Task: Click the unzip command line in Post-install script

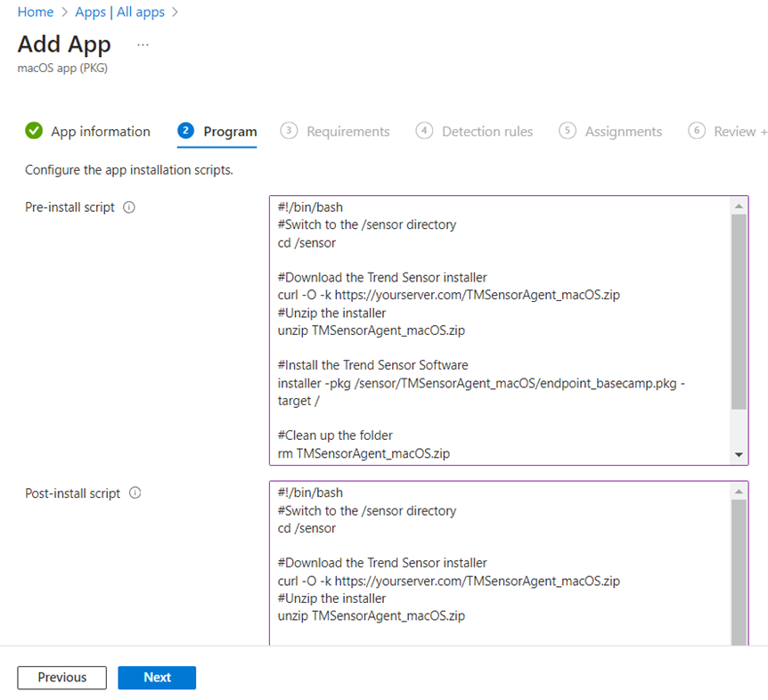Action: click(x=372, y=615)
